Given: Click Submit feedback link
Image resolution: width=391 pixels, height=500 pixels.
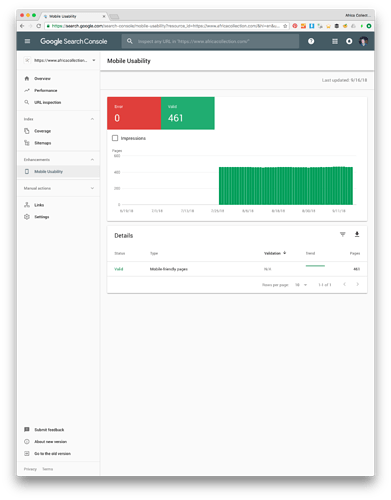Looking at the screenshot, I should [x=49, y=430].
